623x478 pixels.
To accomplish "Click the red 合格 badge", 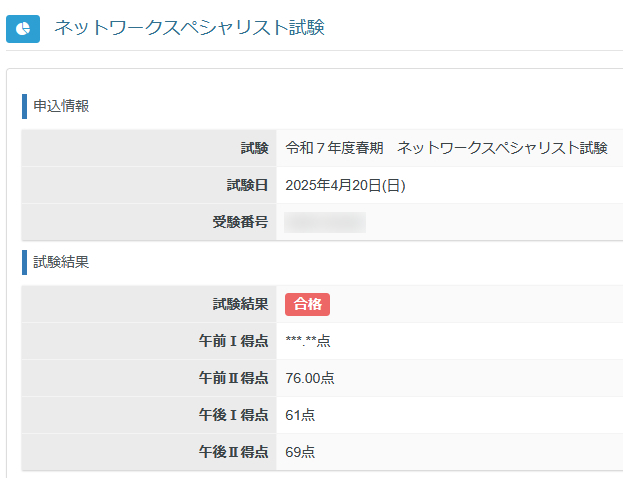I will (x=307, y=304).
